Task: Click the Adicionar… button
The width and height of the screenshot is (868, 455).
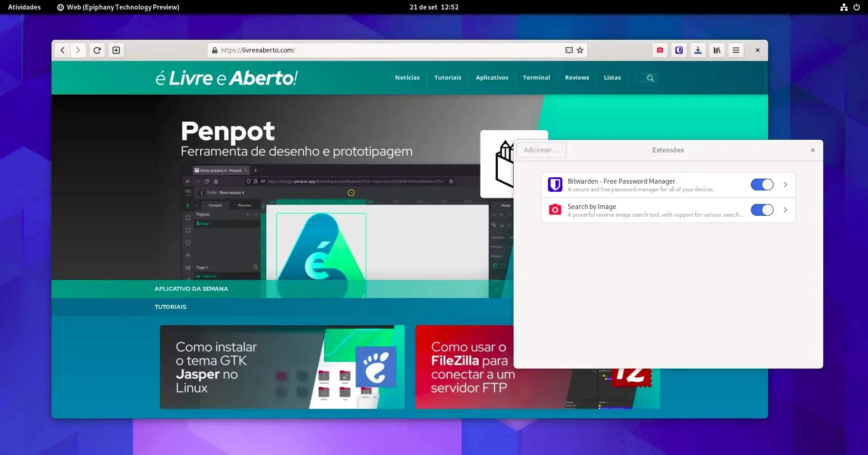Action: [x=541, y=150]
